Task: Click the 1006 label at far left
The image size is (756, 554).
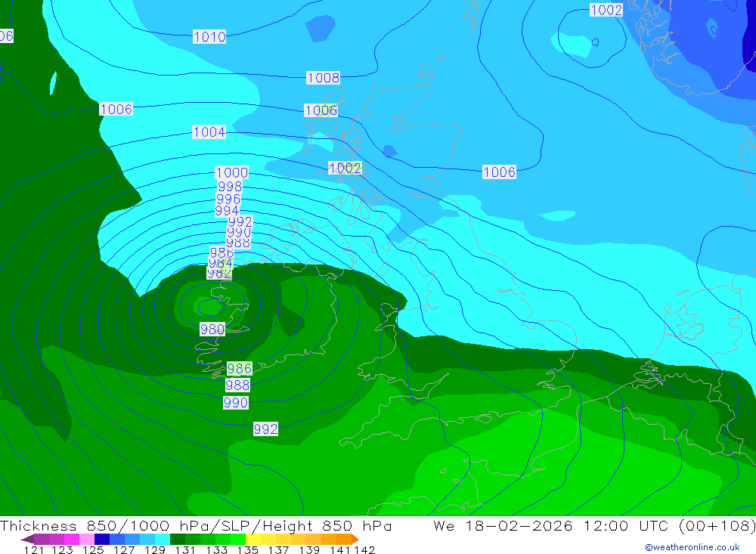Action: point(116,109)
